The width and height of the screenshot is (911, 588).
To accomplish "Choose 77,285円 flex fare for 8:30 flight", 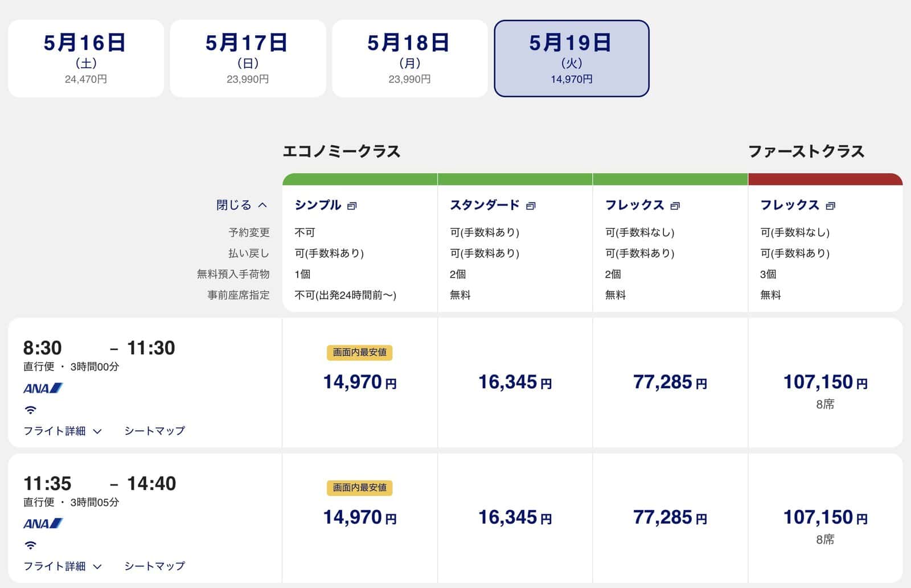I will [670, 383].
